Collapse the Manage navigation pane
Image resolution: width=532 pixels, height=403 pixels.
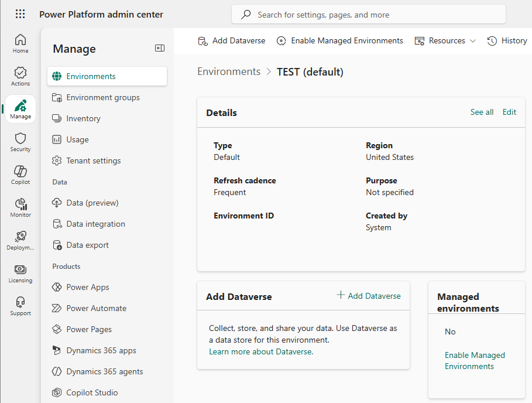tap(159, 48)
